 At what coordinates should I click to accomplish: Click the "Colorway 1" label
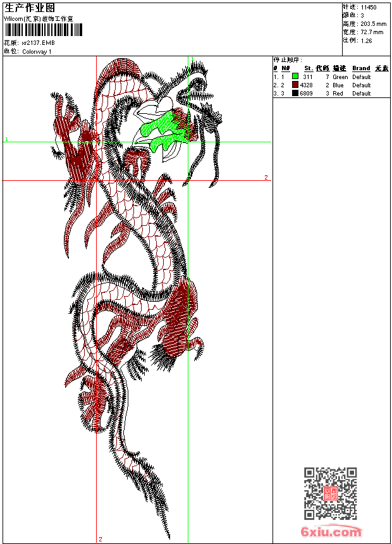(x=37, y=52)
